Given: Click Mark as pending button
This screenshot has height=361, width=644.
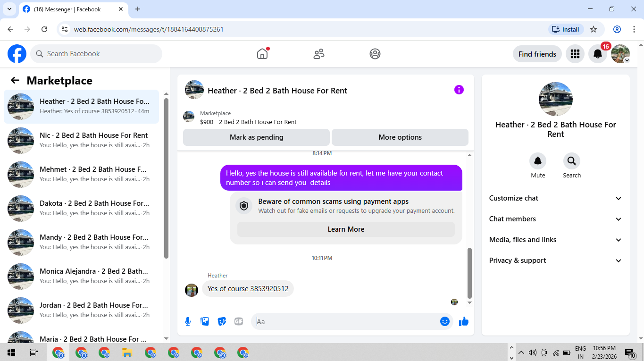Looking at the screenshot, I should pos(256,137).
